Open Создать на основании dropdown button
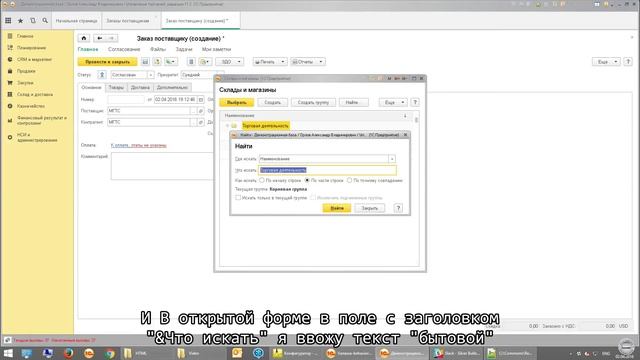Screen dimensions: 640x360 click(x=171, y=62)
